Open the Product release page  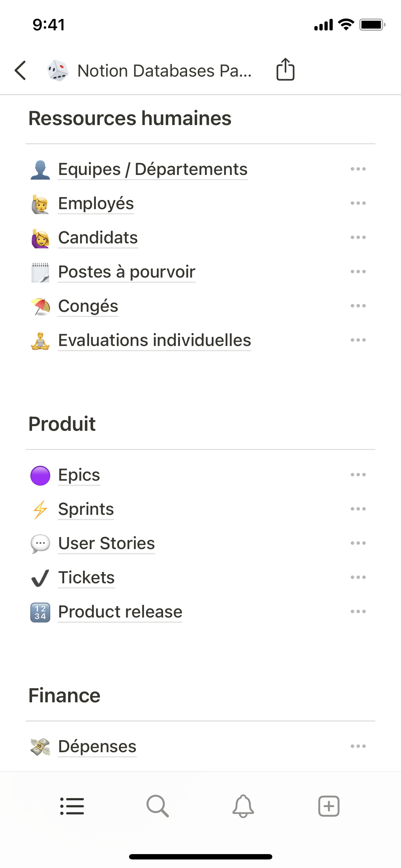(120, 612)
